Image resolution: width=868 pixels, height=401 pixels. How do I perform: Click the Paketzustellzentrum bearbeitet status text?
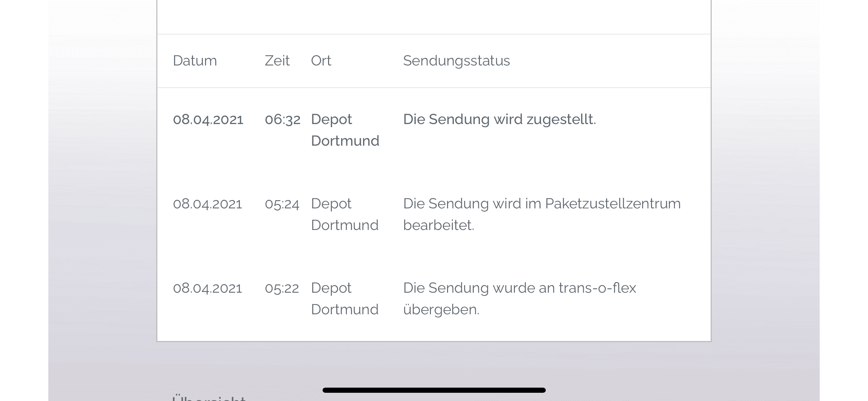(x=542, y=214)
